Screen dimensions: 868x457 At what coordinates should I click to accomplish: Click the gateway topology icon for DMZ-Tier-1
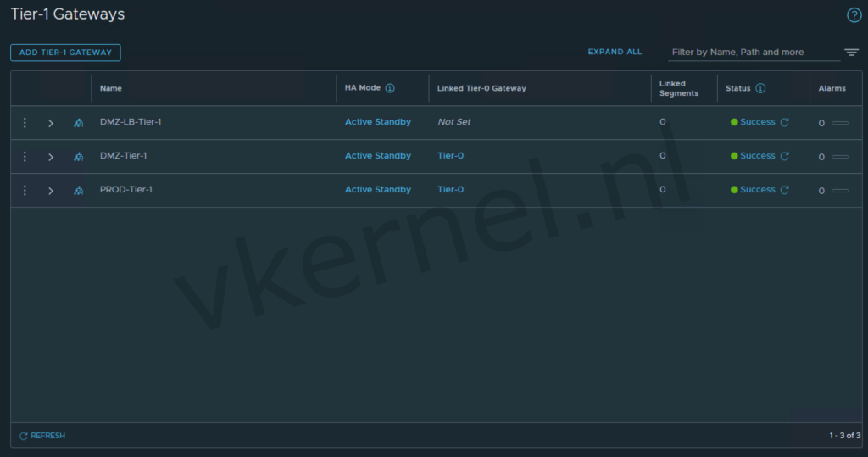point(78,157)
